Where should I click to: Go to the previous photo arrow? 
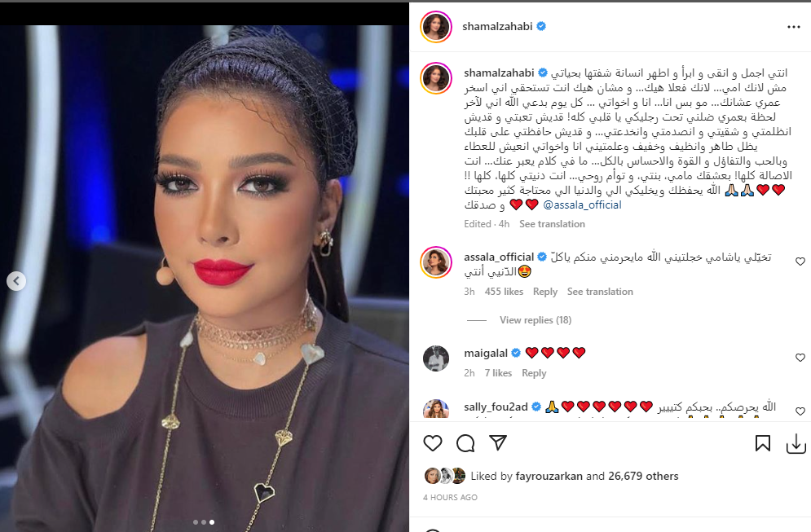point(16,281)
